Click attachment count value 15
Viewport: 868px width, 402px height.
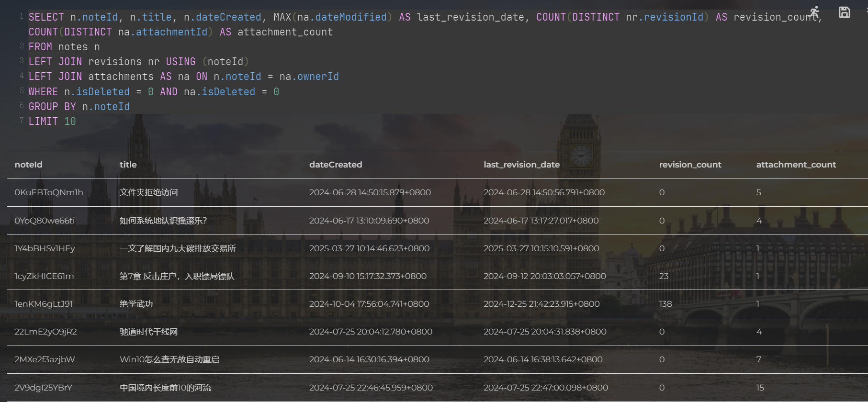(x=760, y=388)
